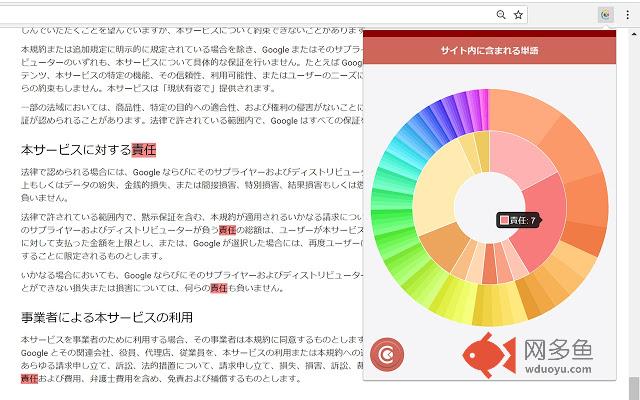Click the round red logo button in popup
Image resolution: width=640 pixels, height=400 pixels.
point(387,354)
